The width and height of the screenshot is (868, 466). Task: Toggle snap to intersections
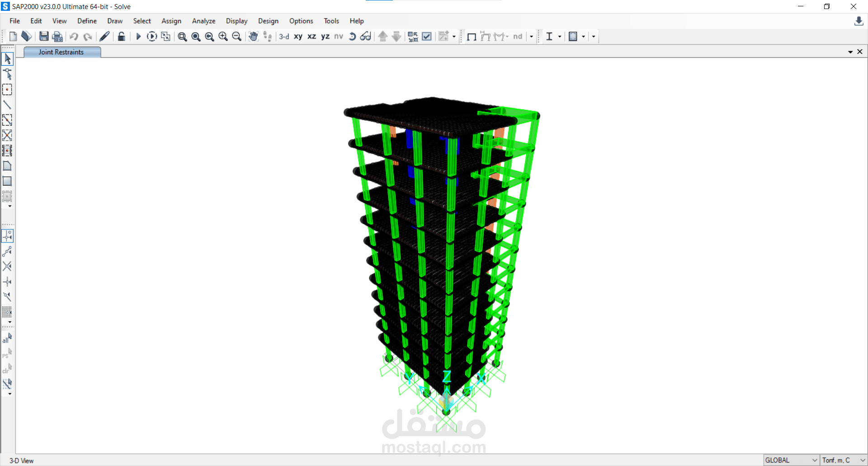click(x=7, y=266)
